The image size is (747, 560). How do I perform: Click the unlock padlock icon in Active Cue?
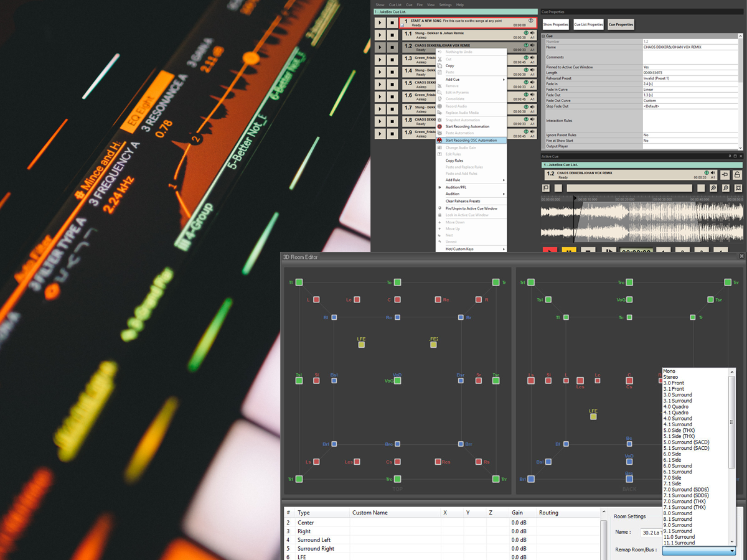(x=737, y=175)
